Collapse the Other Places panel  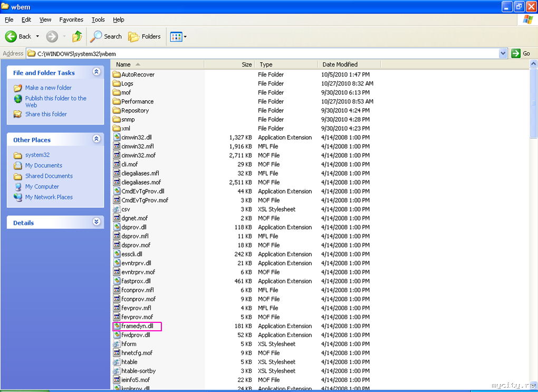[96, 139]
